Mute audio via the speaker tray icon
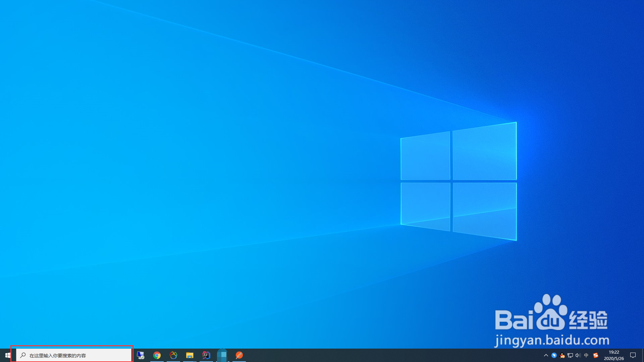 578,355
